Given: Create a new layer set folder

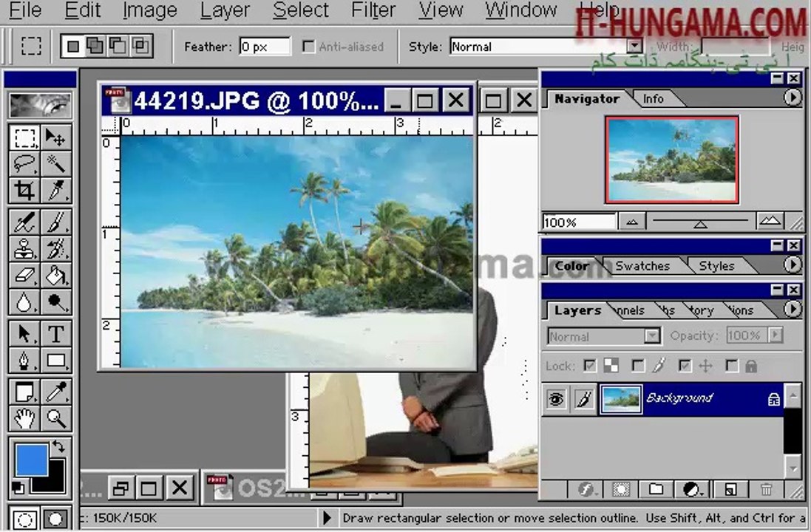Looking at the screenshot, I should 656,488.
